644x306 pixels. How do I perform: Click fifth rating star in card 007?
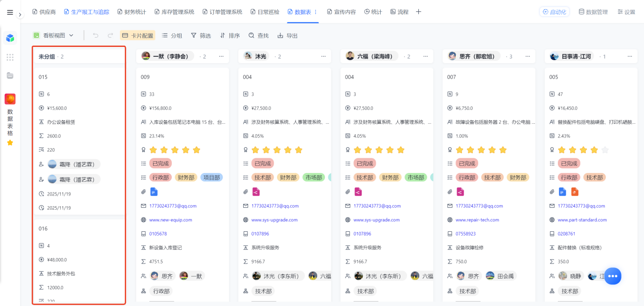point(503,150)
